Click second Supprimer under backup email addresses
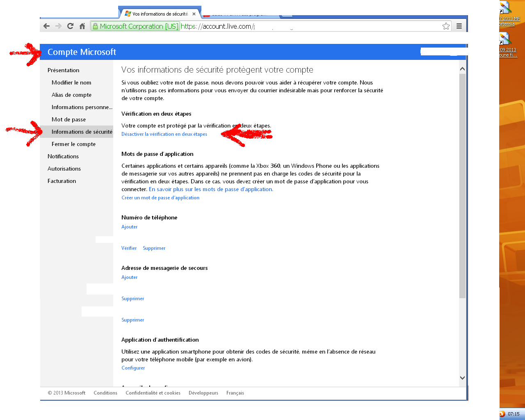 point(132,320)
